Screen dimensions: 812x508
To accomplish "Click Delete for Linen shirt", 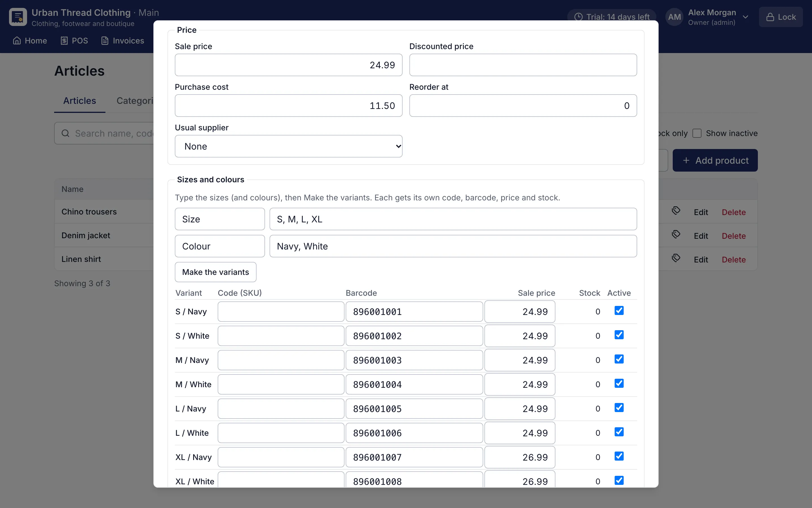I will point(734,260).
